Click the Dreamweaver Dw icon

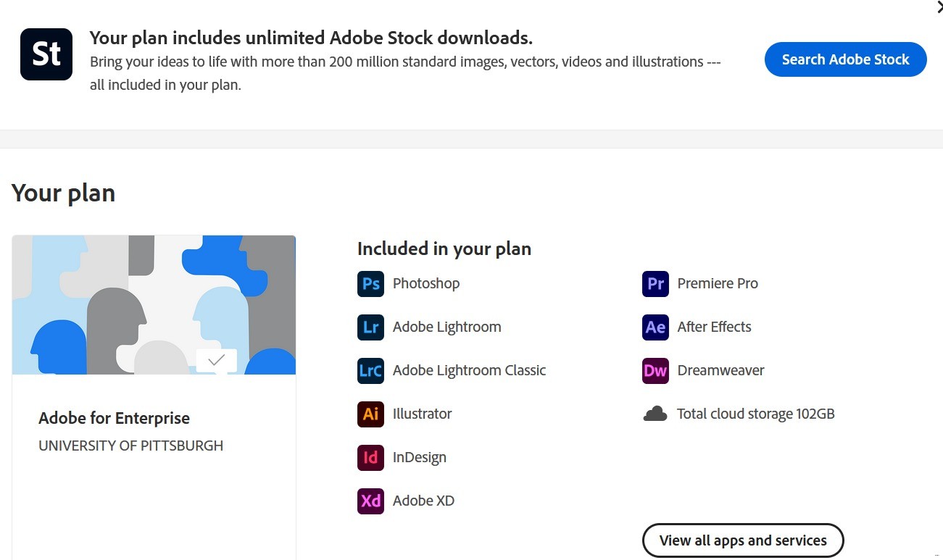(x=655, y=370)
